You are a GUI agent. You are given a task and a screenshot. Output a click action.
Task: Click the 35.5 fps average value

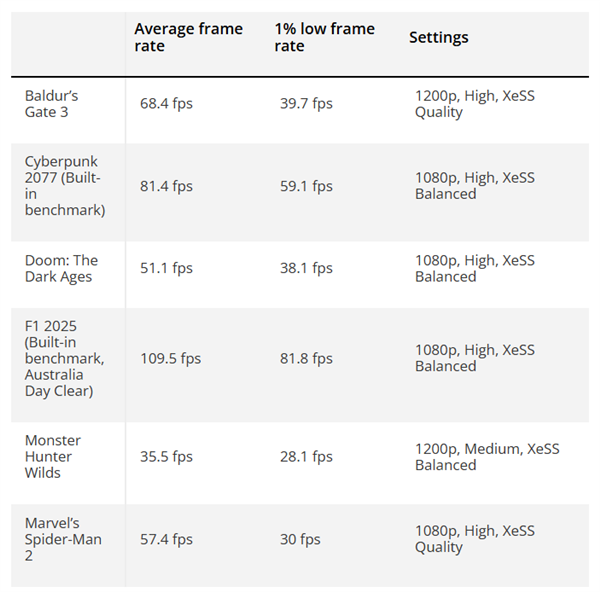166,457
